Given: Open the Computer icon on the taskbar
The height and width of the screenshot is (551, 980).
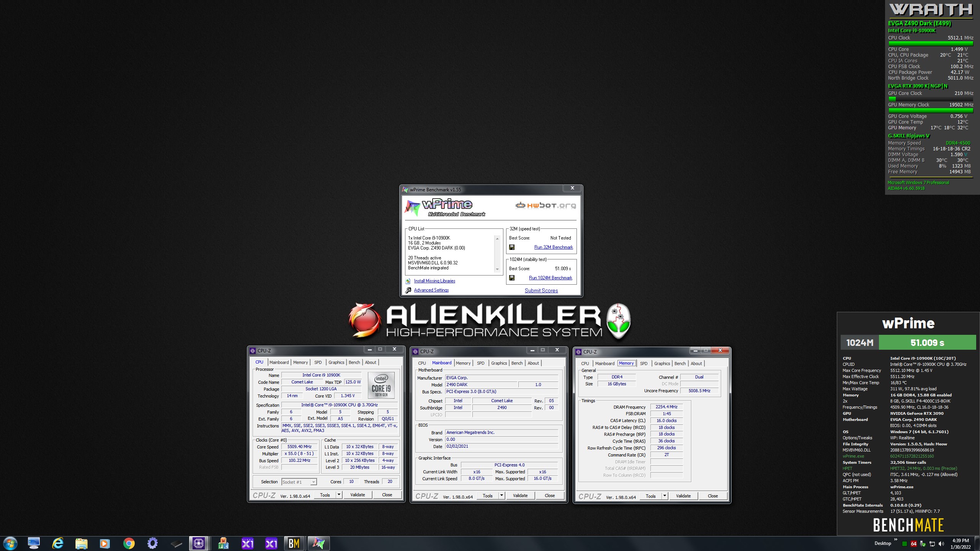Looking at the screenshot, I should (34, 543).
